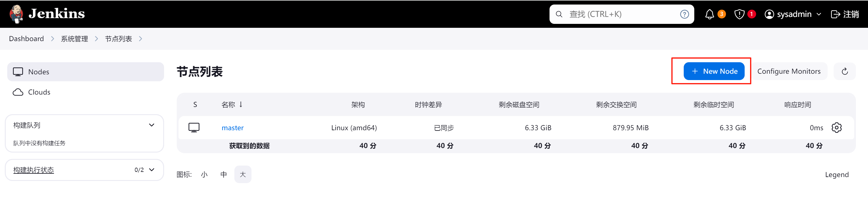868x200 pixels.
Task: Select medium 中 icon size
Action: [223, 174]
